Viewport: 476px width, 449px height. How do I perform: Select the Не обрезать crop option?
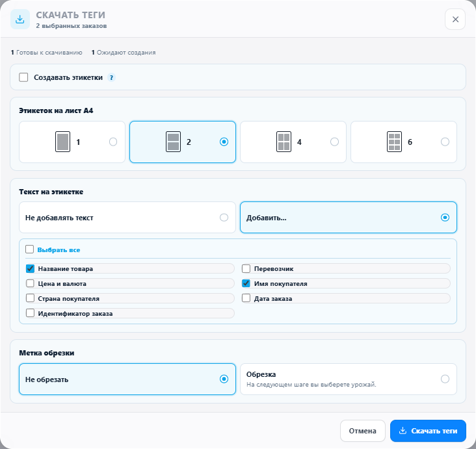point(127,379)
